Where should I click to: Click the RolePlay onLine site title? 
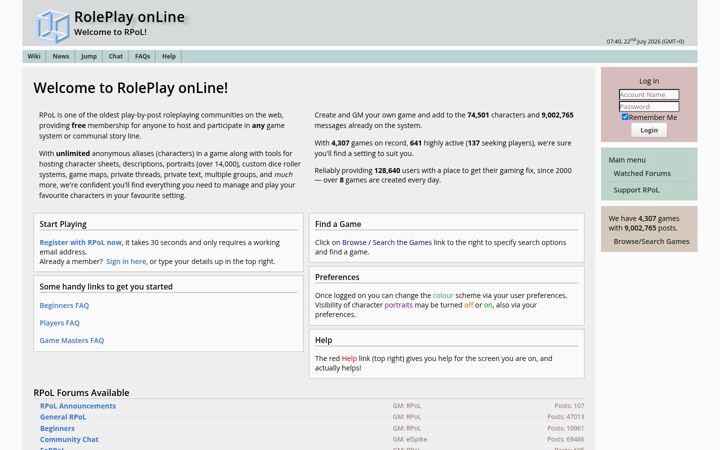tap(129, 17)
